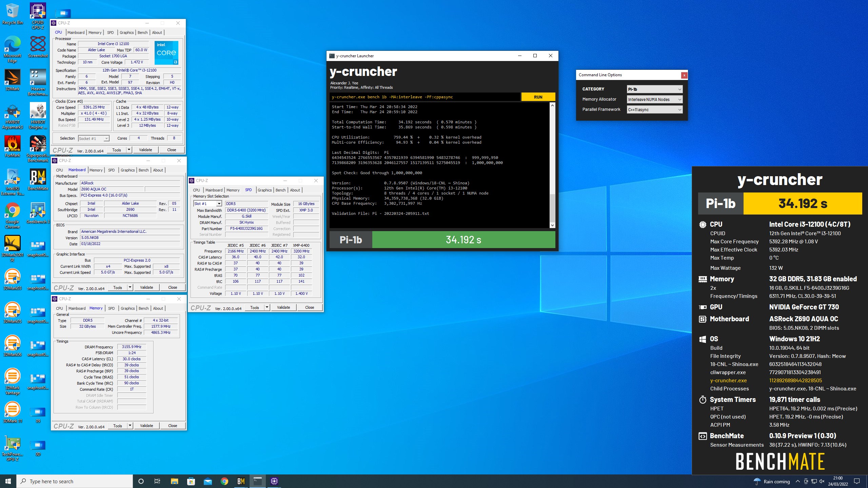Open the notification center icon
This screenshot has width=868, height=488.
pyautogui.click(x=857, y=481)
